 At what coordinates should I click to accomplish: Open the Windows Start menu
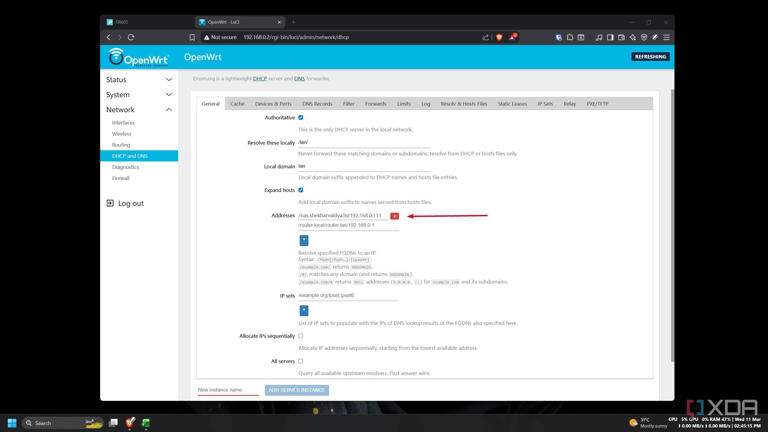(12, 423)
